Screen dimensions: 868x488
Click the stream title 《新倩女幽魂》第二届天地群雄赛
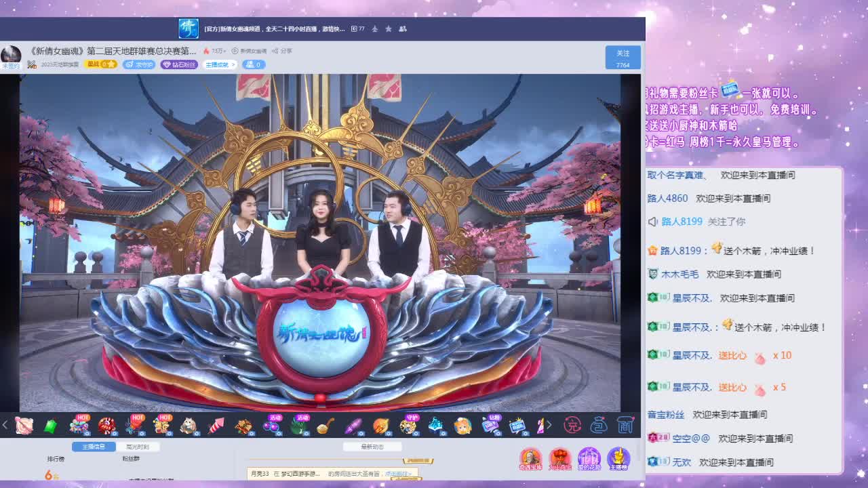pos(112,51)
